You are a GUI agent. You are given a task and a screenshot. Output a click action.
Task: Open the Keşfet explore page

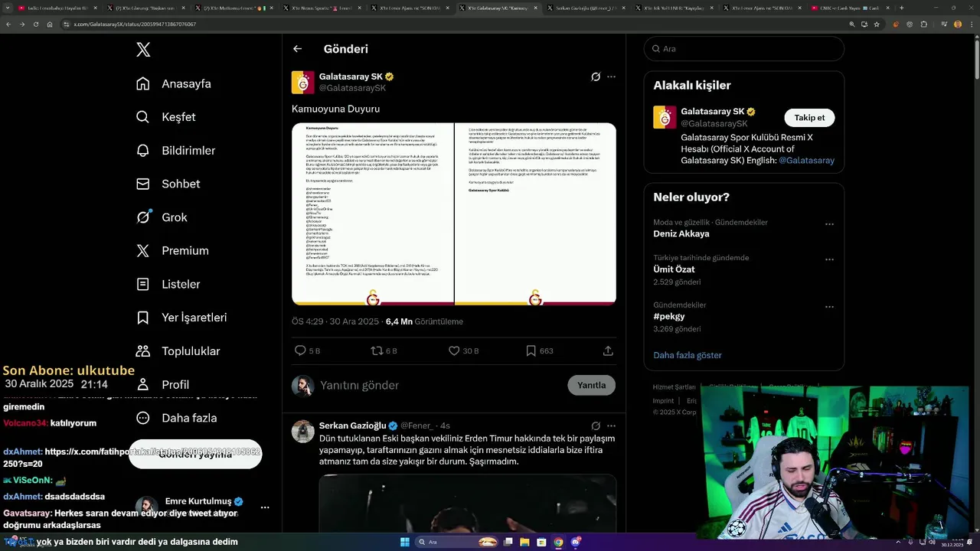click(x=165, y=117)
